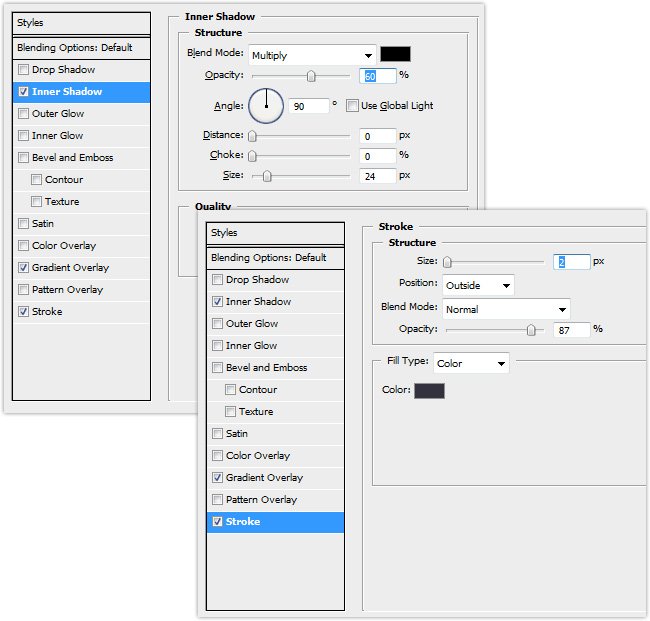Toggle Texture checkbox in Inner Shadow dialog
Screen dimensions: 650x621
click(36, 201)
